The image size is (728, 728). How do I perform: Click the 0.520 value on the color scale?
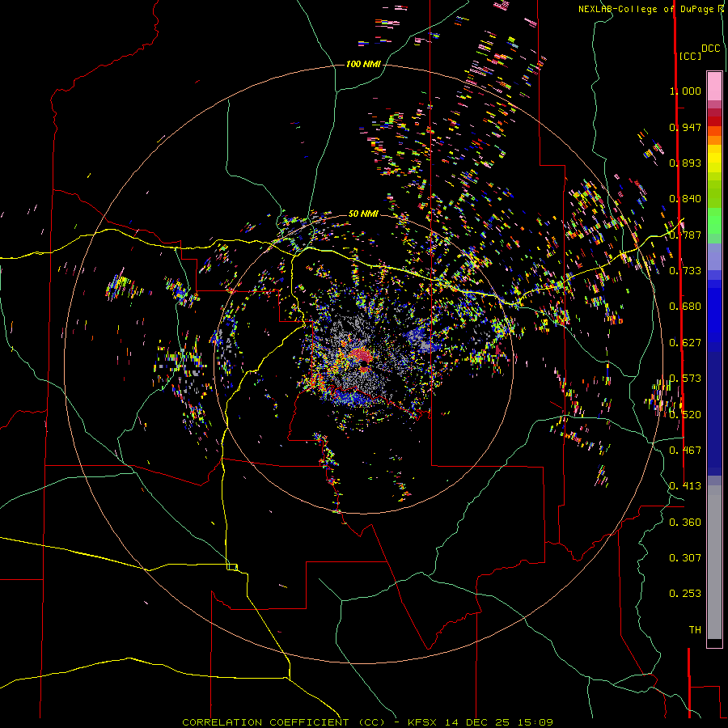685,415
